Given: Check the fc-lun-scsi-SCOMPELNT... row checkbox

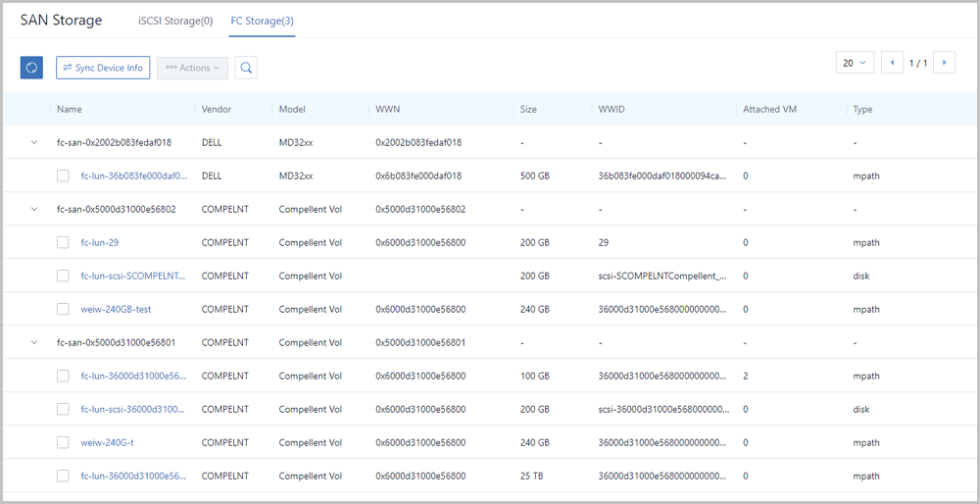Looking at the screenshot, I should [63, 276].
